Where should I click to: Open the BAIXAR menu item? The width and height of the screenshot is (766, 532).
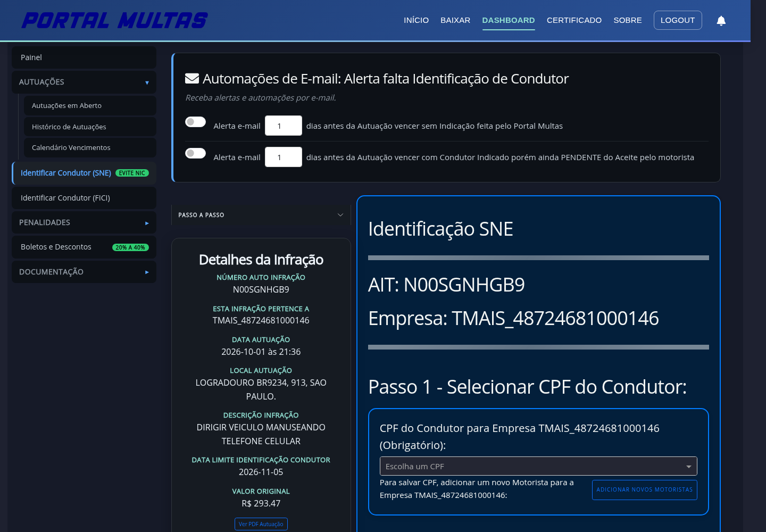pos(455,20)
